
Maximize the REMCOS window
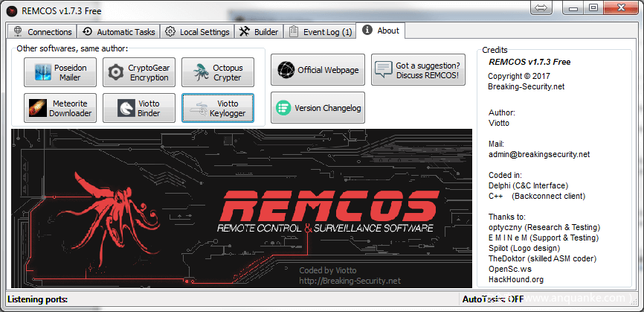click(593, 7)
